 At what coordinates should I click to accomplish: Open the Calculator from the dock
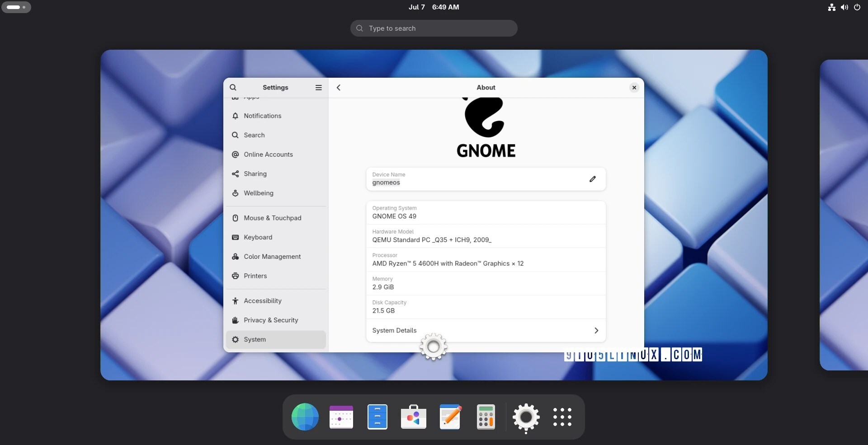point(486,417)
